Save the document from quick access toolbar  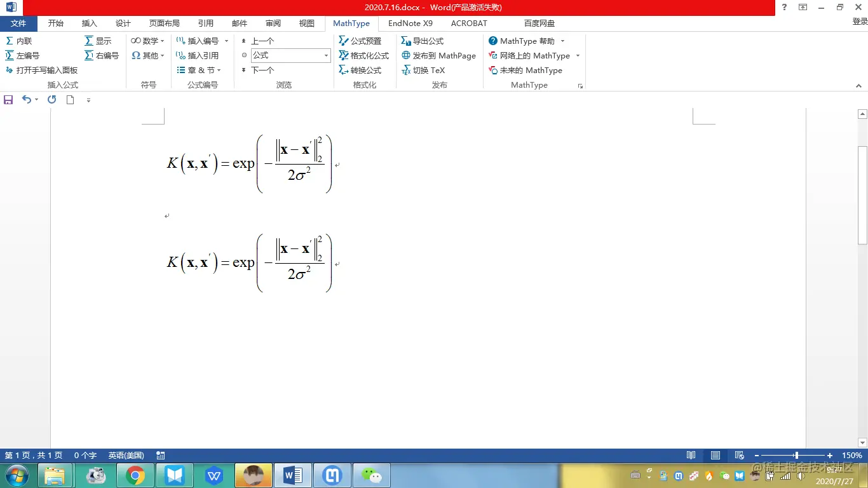click(8, 100)
